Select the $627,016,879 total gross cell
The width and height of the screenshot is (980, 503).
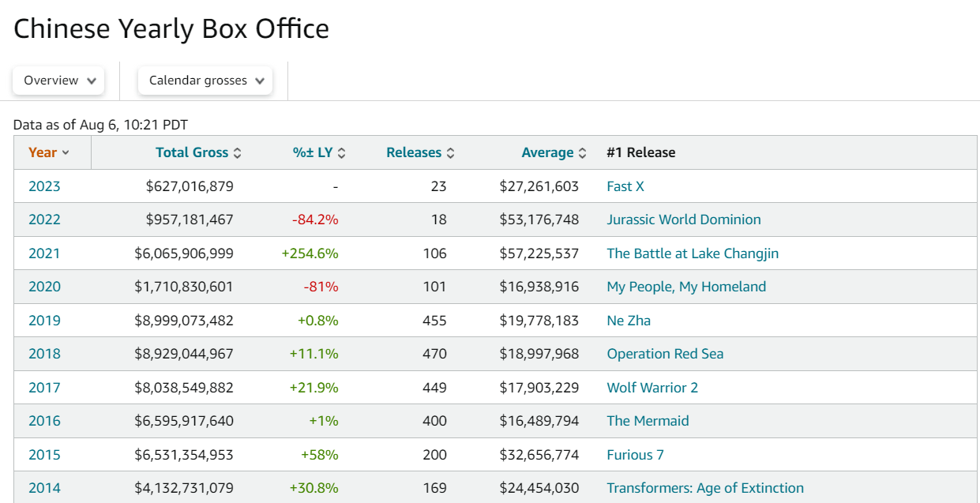click(x=190, y=186)
